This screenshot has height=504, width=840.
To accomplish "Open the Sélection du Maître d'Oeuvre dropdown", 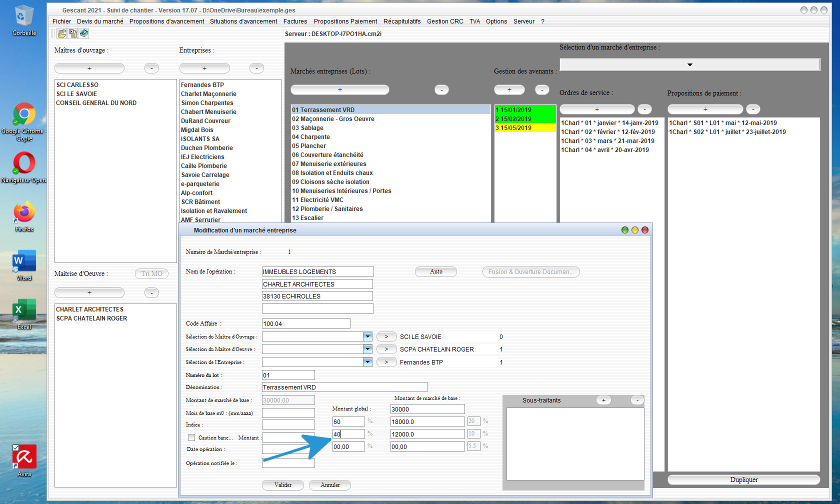I will (x=367, y=349).
